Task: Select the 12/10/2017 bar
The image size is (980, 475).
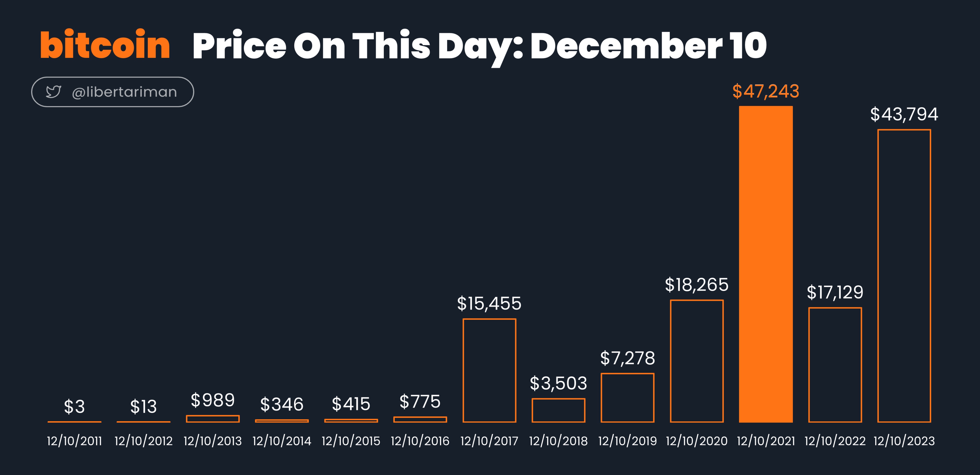Action: click(489, 371)
